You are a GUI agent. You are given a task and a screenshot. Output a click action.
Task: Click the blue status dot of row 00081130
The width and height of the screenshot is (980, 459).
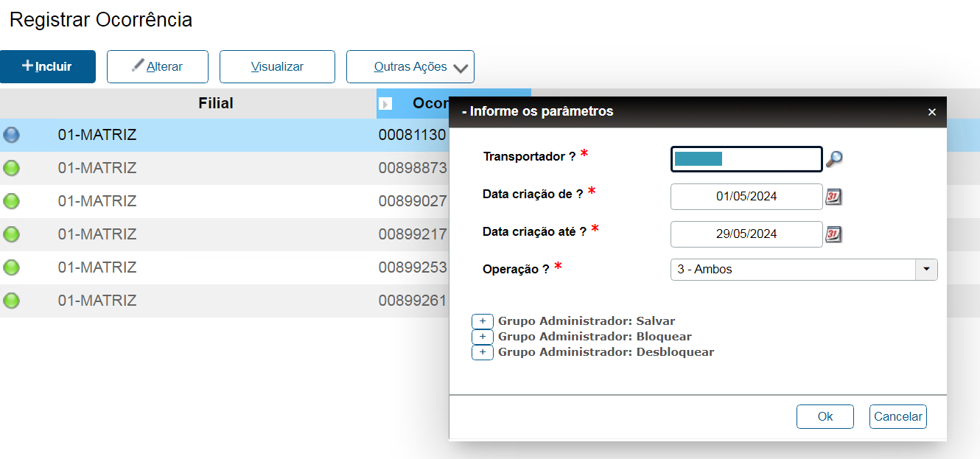(x=12, y=135)
